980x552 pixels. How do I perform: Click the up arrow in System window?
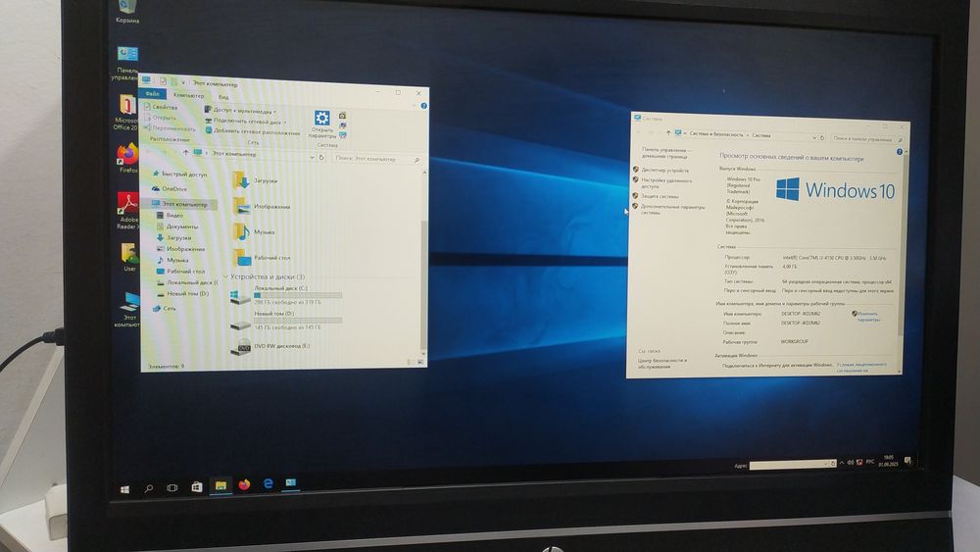(x=668, y=132)
